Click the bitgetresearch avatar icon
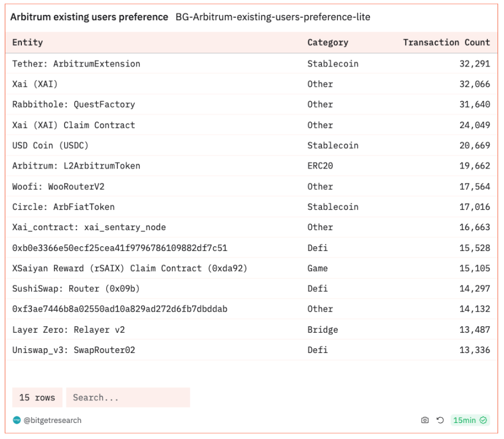 (x=17, y=420)
